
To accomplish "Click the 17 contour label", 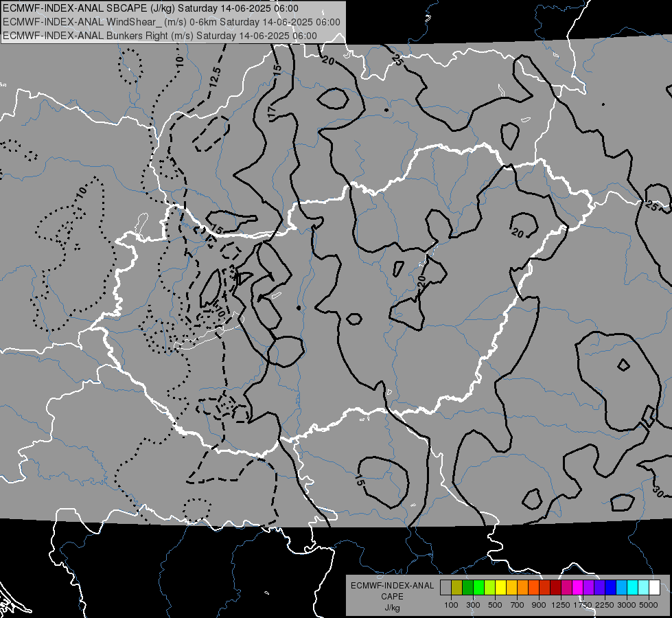I will click(271, 113).
